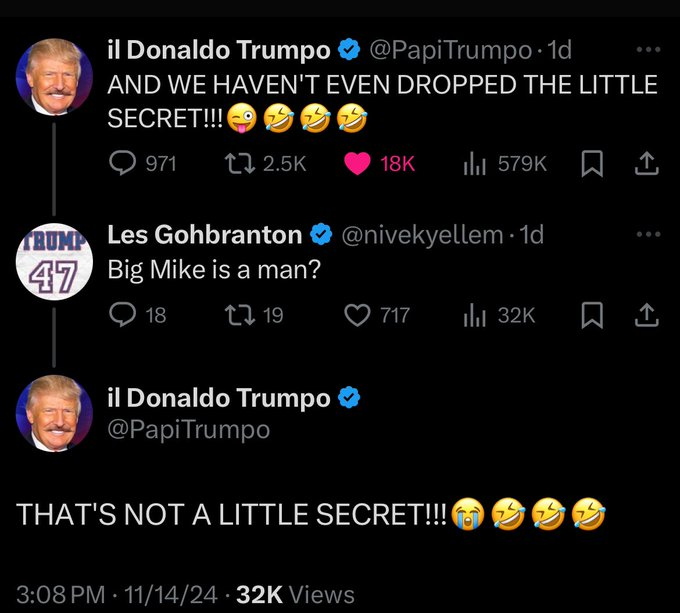The image size is (680, 613).
Task: Reply to Les Gohbranton's tweet
Action: (123, 315)
